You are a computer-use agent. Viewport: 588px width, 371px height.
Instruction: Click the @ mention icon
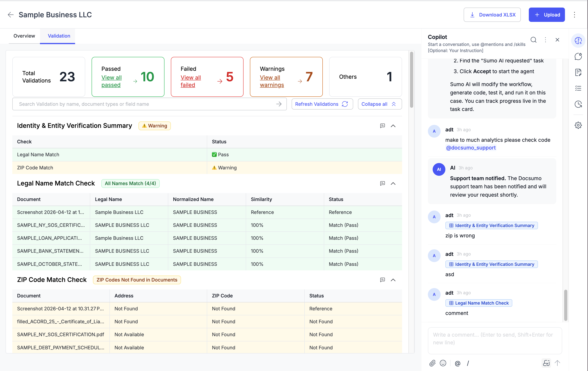(457, 363)
